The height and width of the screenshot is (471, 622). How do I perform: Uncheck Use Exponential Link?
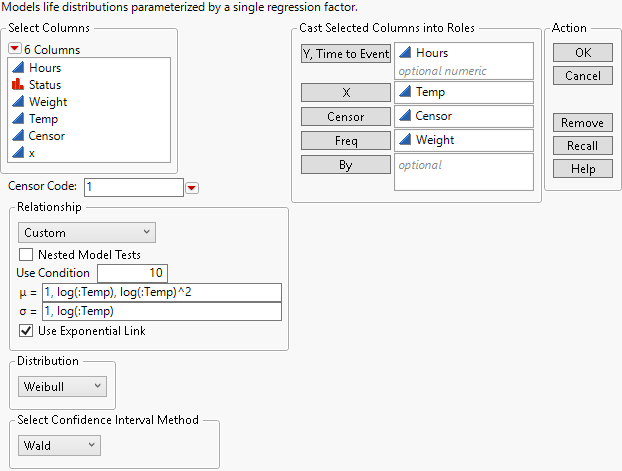[x=26, y=331]
